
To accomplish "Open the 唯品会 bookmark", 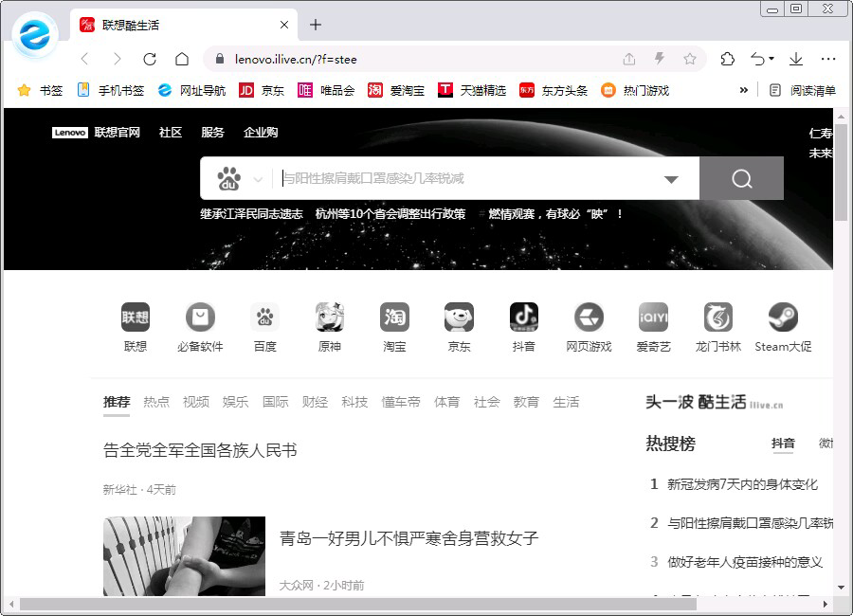I will 326,90.
